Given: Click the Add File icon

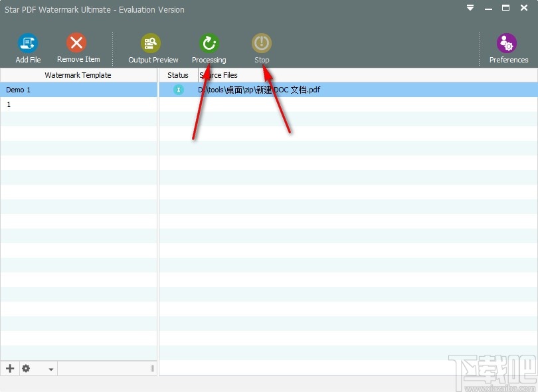Looking at the screenshot, I should (28, 43).
